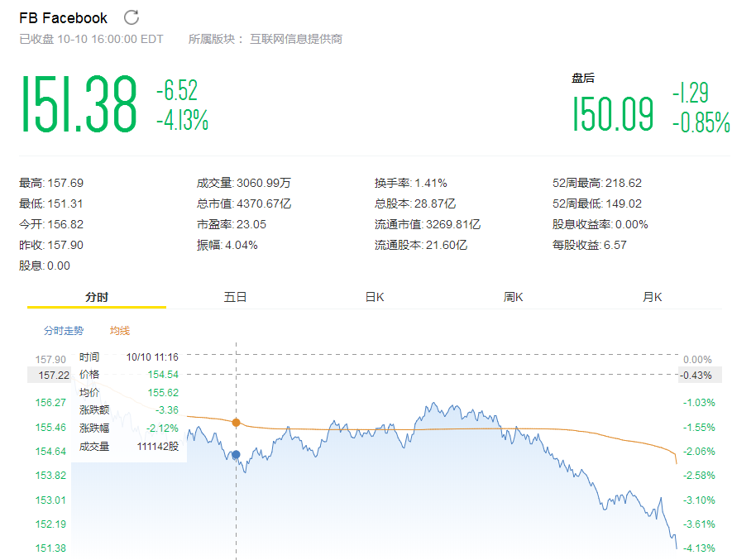Viewport: 732px width, 560px height.
Task: Click the price change -6.52
Action: 177,90
